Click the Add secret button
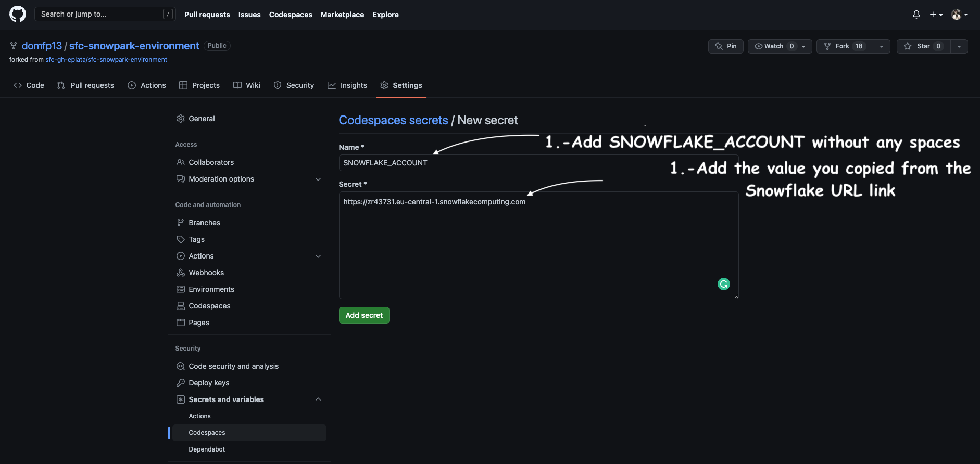This screenshot has width=980, height=464. (x=364, y=315)
